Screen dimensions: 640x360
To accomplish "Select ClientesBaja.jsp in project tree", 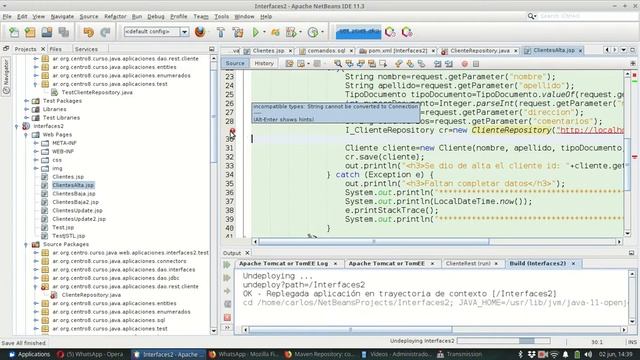I will click(x=73, y=193).
